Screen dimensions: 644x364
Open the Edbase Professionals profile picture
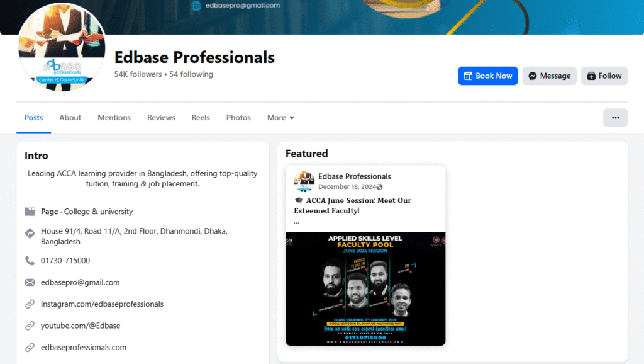pyautogui.click(x=62, y=47)
